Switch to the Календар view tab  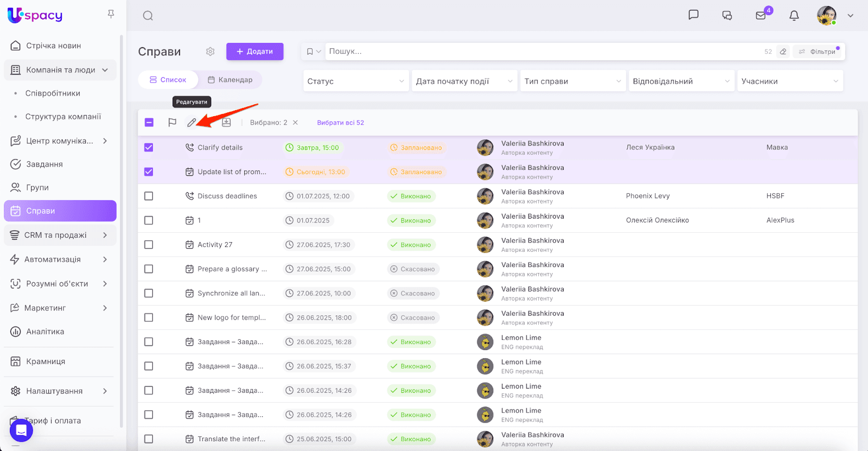tap(230, 80)
